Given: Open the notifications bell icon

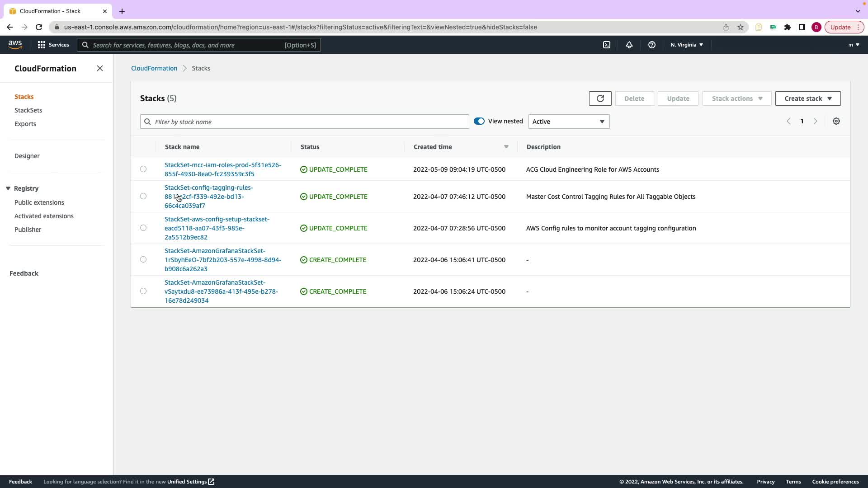Looking at the screenshot, I should [629, 45].
